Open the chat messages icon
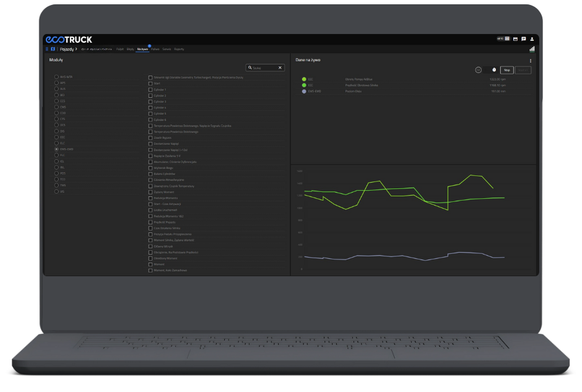The height and width of the screenshot is (392, 582). (523, 39)
